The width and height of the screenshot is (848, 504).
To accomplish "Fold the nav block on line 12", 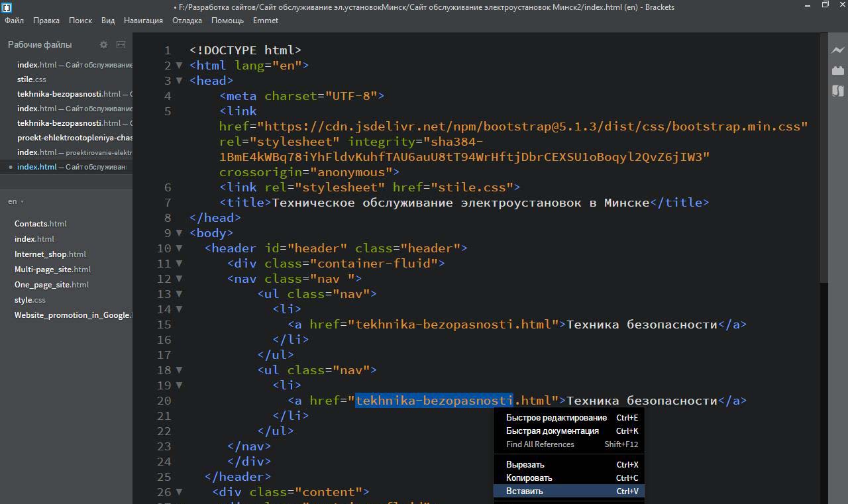I will 179,279.
